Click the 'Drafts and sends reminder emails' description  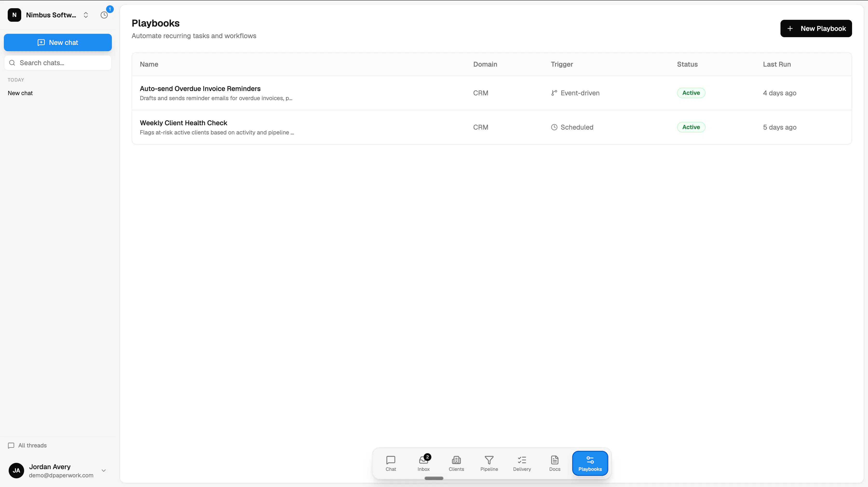coord(216,98)
